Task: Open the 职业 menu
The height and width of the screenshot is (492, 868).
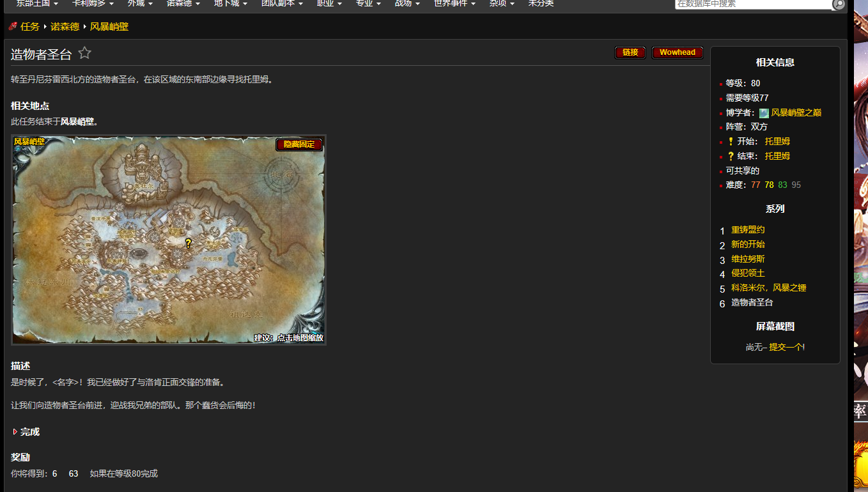Action: [x=329, y=3]
